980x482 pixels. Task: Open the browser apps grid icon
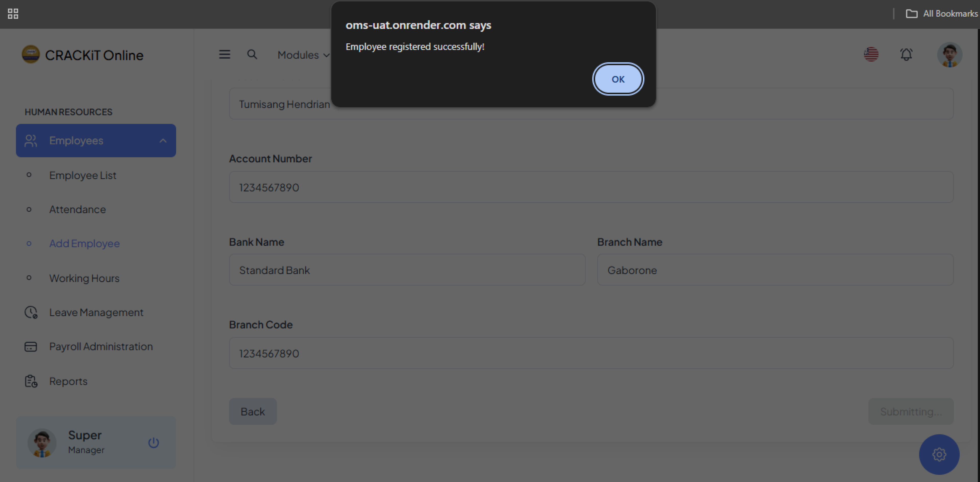[13, 14]
